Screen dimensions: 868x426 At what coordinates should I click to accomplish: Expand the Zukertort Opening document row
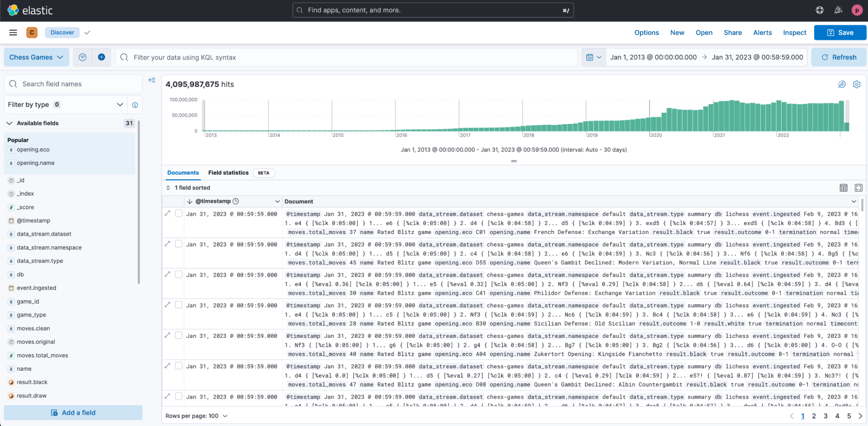coord(168,335)
